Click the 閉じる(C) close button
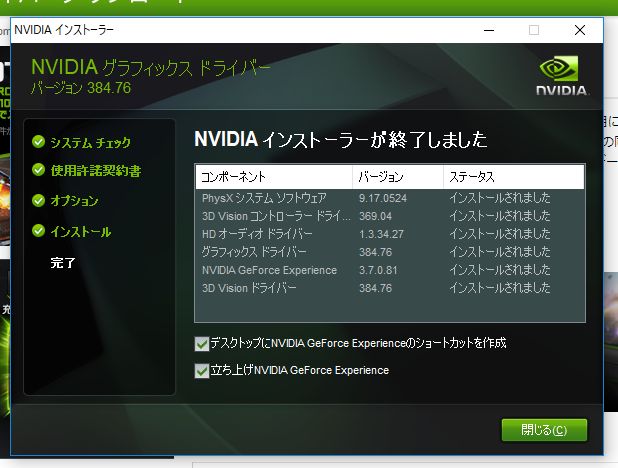The image size is (618, 468). 544,430
